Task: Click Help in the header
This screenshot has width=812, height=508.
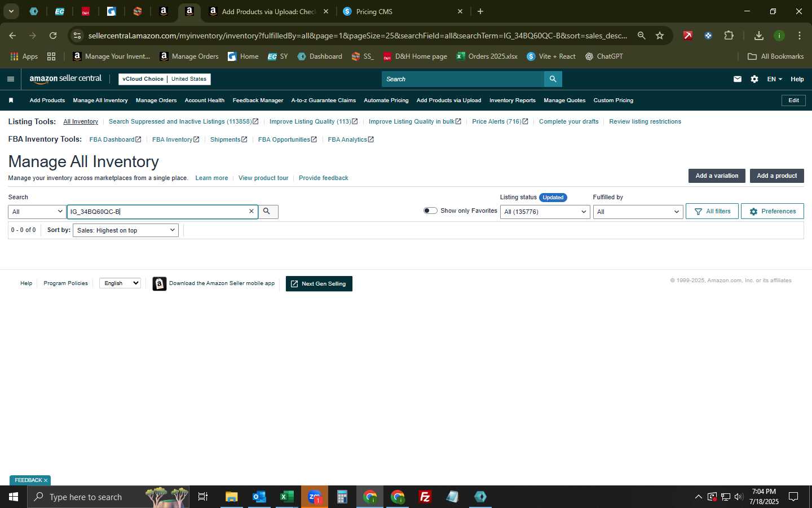Action: (x=797, y=79)
